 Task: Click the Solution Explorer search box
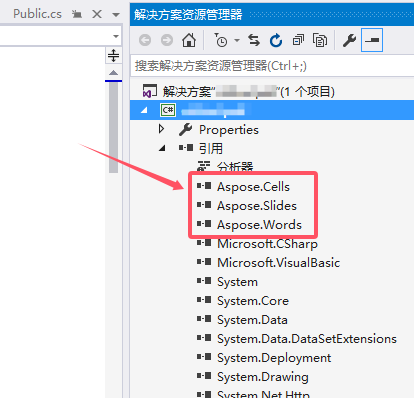pyautogui.click(x=272, y=66)
